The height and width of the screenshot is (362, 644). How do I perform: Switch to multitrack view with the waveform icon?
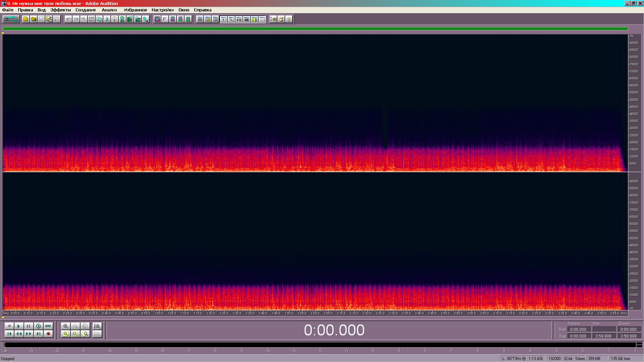click(11, 19)
